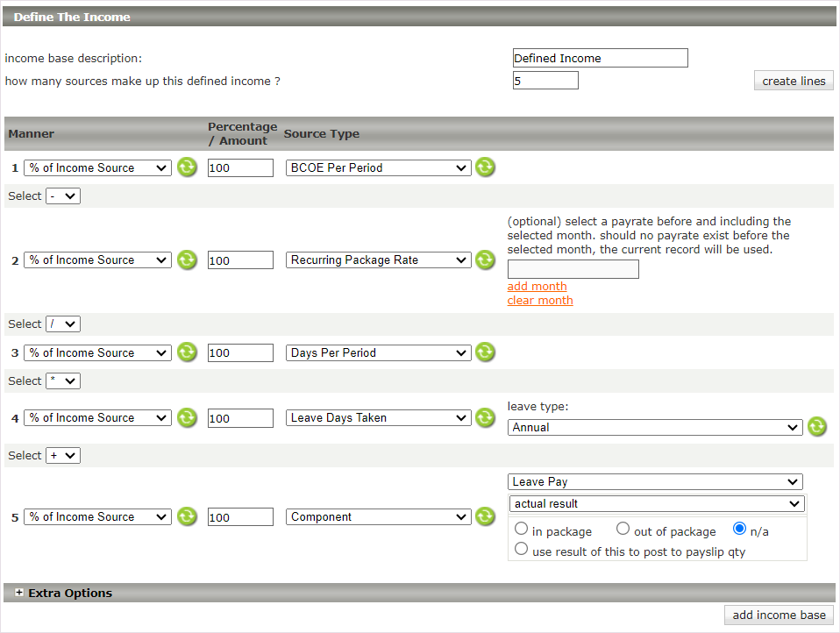Click refresh icon next to row 1 Manner dropdown
Screen dimensions: 840x633
tap(187, 167)
